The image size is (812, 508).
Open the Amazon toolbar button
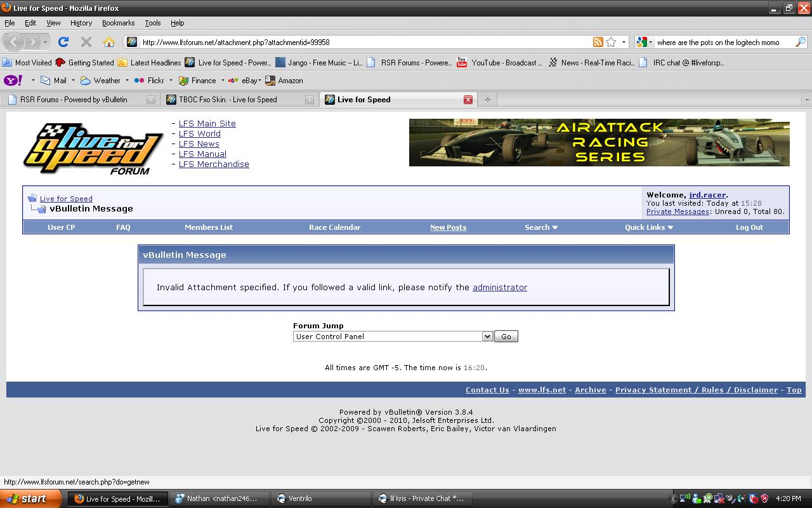284,81
